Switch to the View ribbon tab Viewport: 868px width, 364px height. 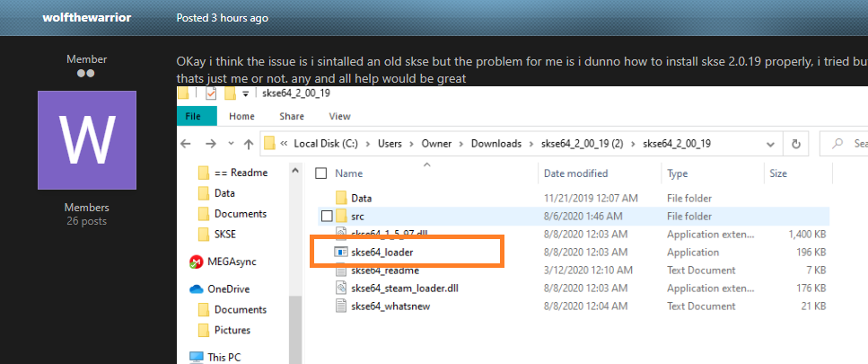pyautogui.click(x=340, y=116)
